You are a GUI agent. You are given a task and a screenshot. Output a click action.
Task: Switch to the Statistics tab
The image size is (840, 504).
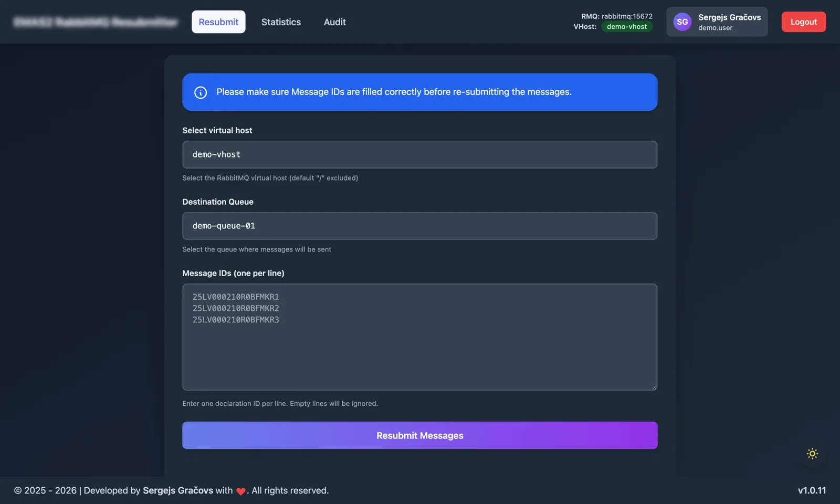[281, 22]
